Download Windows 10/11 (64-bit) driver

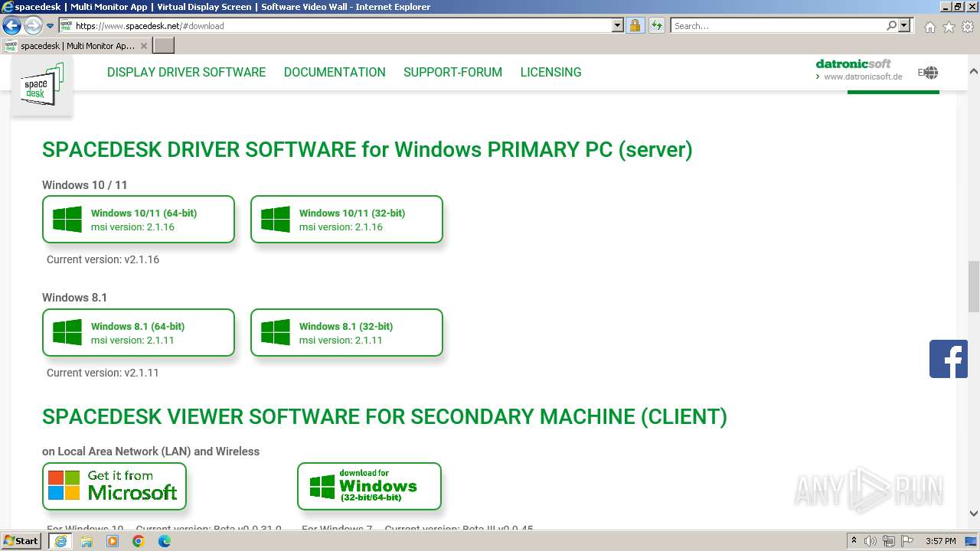click(139, 220)
